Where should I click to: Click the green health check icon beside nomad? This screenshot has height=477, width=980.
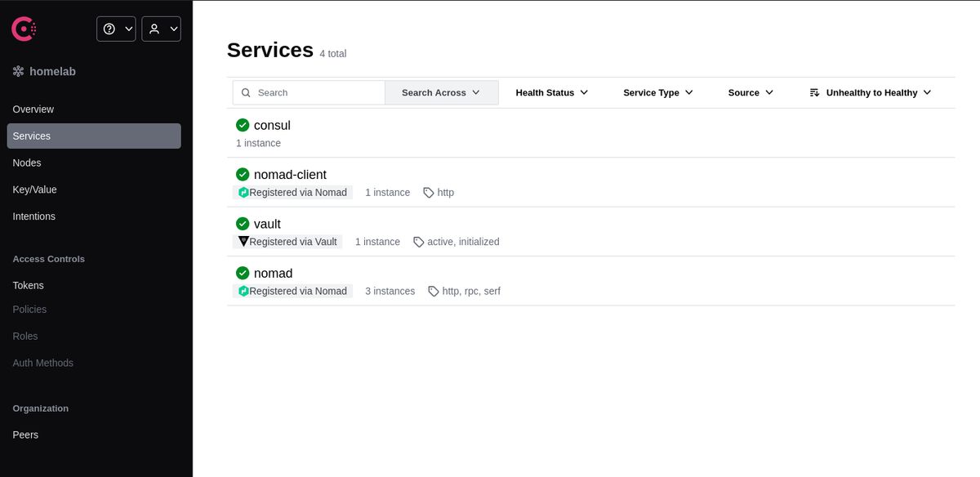(x=243, y=273)
